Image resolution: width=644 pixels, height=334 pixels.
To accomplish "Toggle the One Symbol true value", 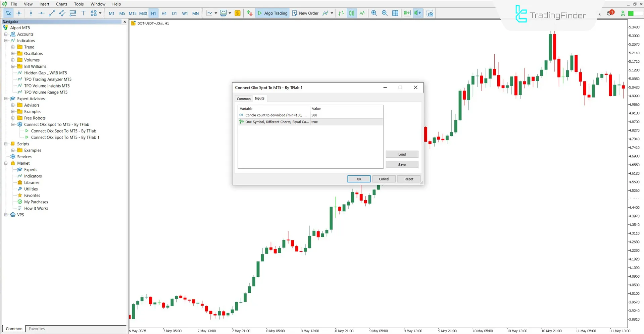I will click(x=347, y=122).
